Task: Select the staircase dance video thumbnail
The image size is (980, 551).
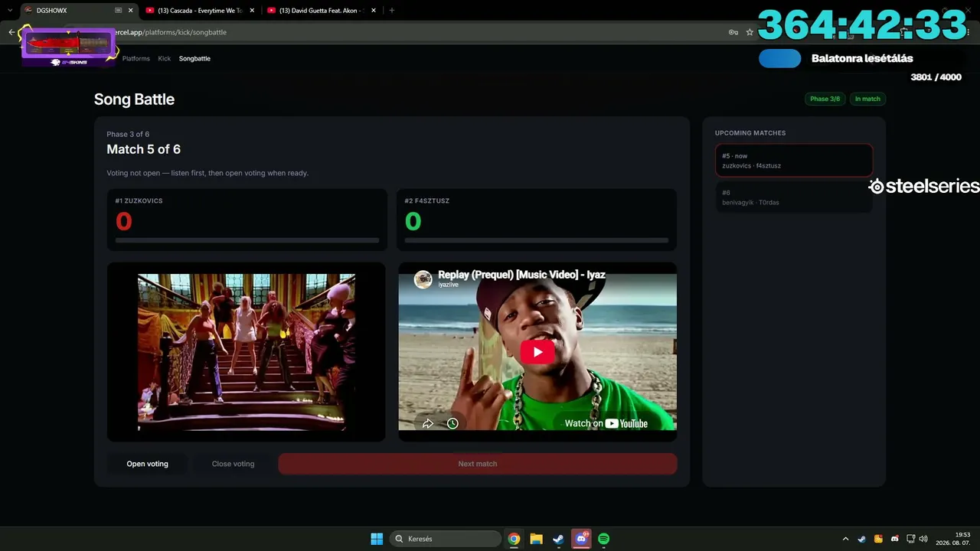Action: tap(247, 352)
